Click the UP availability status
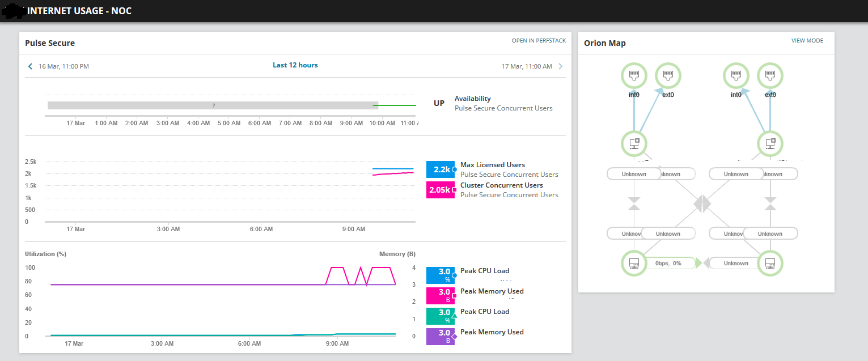The image size is (868, 361). pos(439,103)
